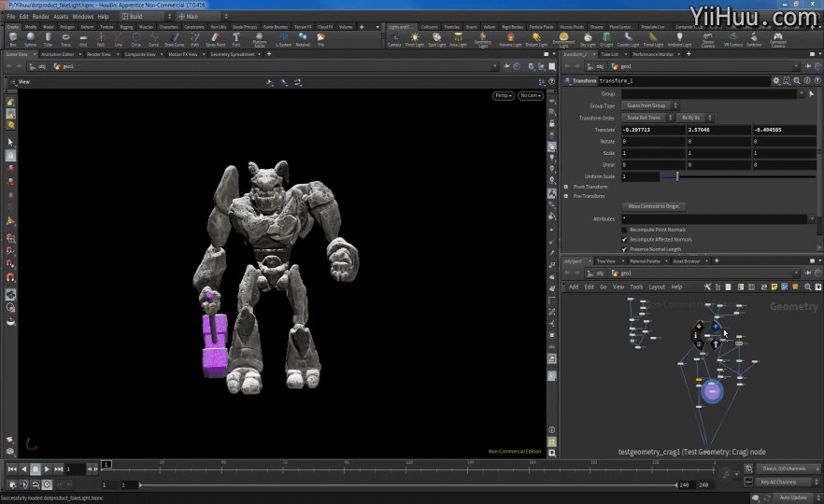This screenshot has height=504, width=824.
Task: Click the timeline frame marker at 1
Action: [x=107, y=464]
